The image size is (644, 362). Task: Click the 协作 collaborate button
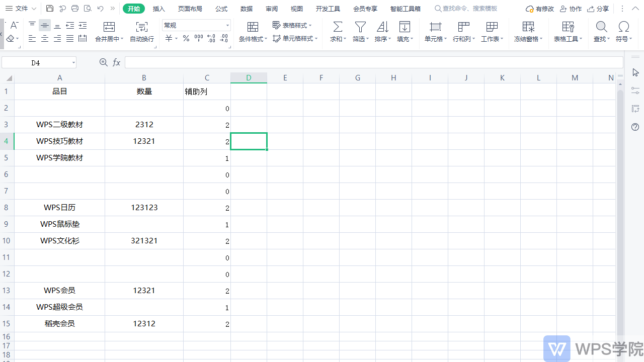click(571, 9)
